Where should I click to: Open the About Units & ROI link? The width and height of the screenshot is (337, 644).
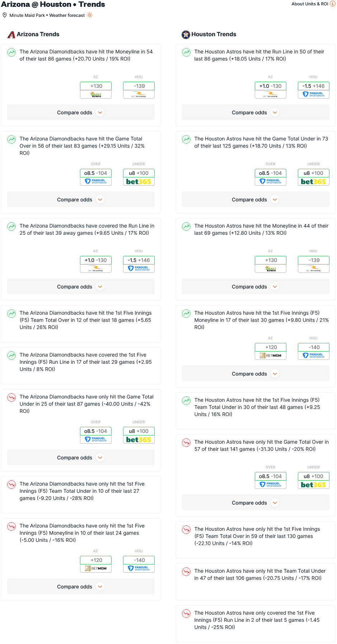tap(310, 4)
